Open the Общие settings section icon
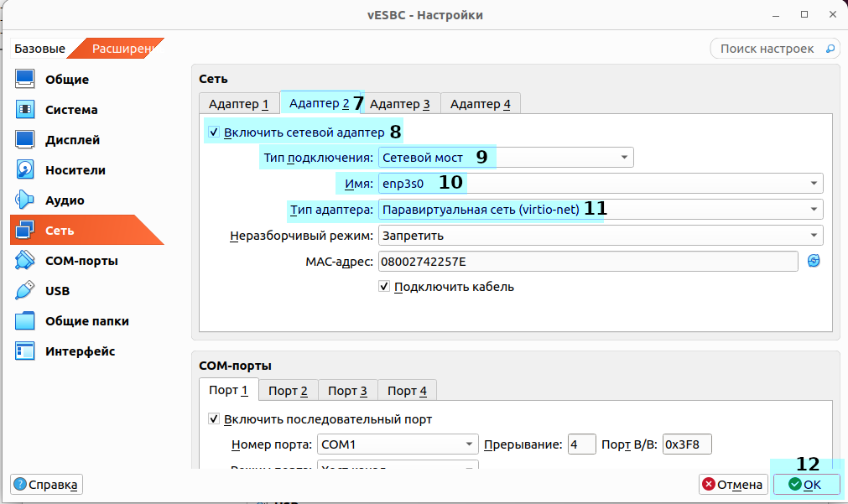Image resolution: width=848 pixels, height=504 pixels. click(x=25, y=80)
